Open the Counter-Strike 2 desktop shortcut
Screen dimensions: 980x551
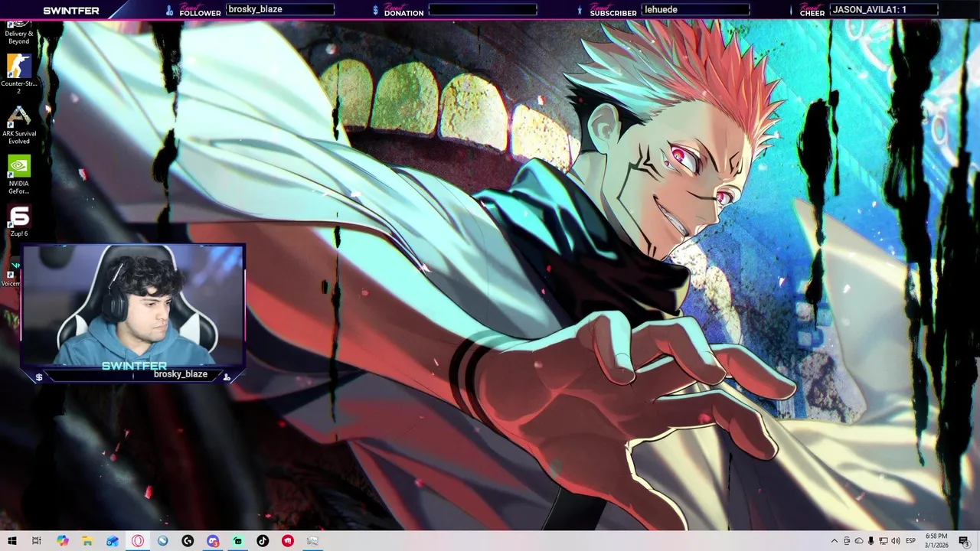pyautogui.click(x=19, y=73)
